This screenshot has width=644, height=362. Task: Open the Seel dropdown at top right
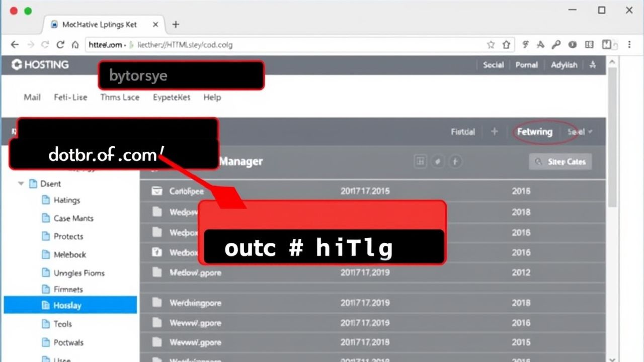click(580, 132)
